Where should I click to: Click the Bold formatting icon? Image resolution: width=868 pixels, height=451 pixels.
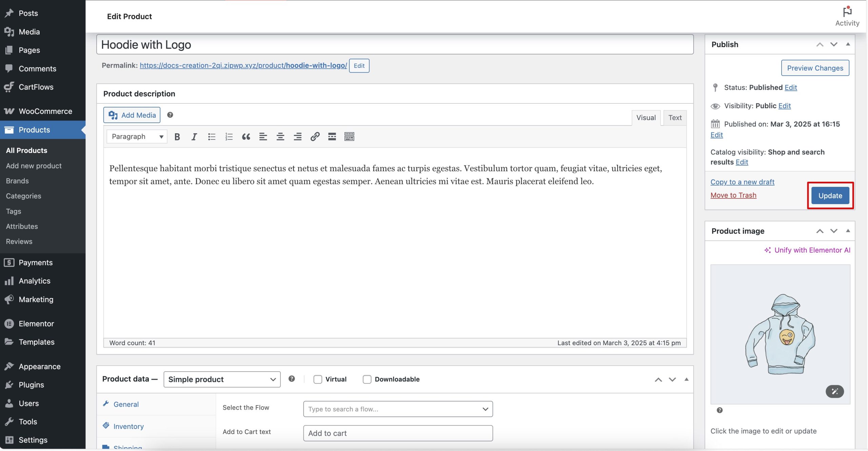177,137
